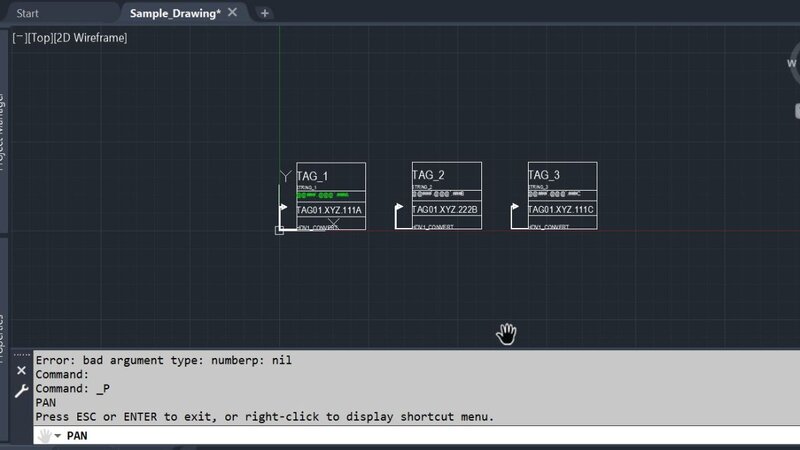Image resolution: width=800 pixels, height=450 pixels.
Task: Click the UCS origin square icon
Action: click(x=279, y=230)
